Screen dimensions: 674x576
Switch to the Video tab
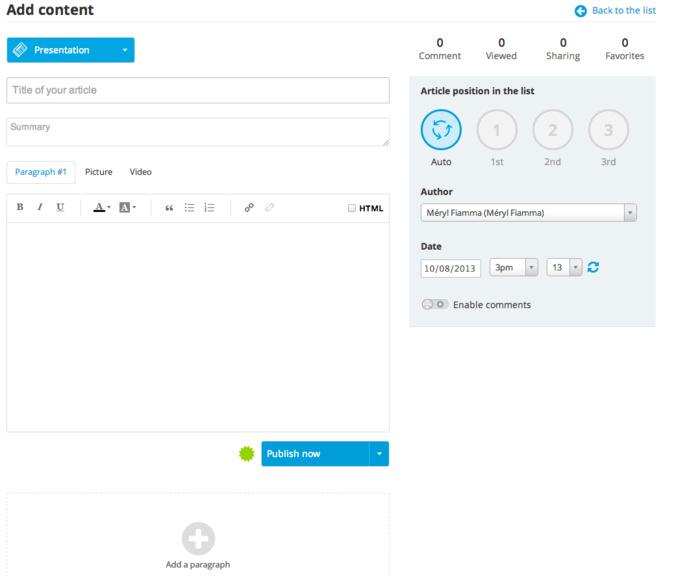click(141, 172)
